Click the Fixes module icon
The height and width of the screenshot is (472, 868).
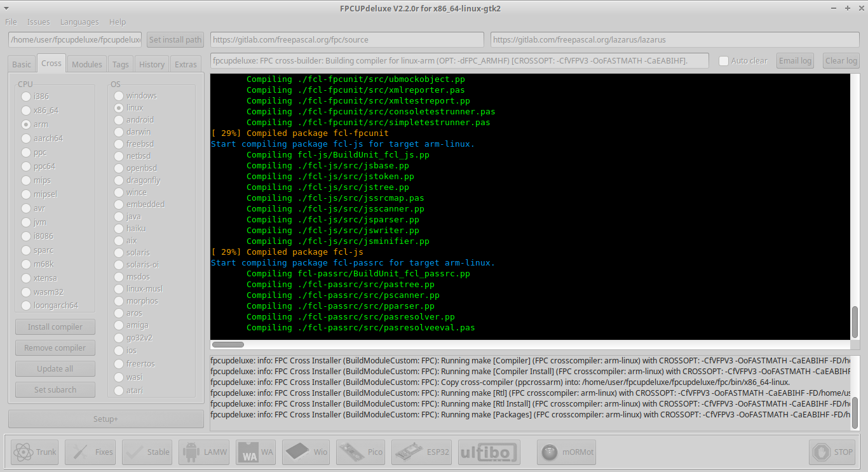[x=90, y=452]
